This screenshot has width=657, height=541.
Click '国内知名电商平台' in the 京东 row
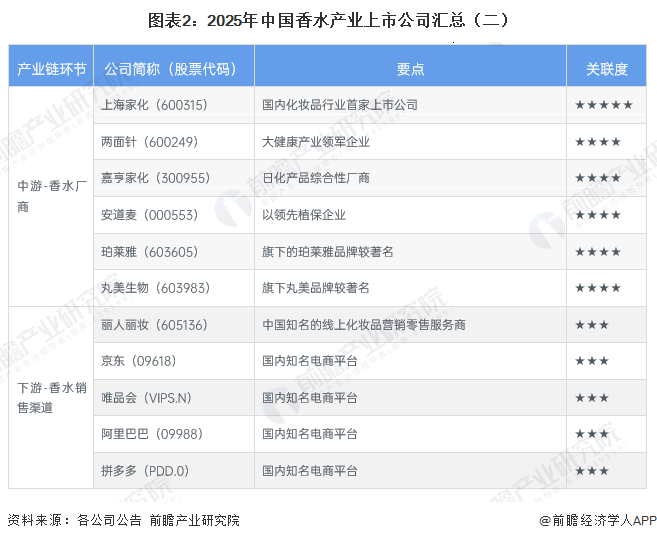point(310,361)
